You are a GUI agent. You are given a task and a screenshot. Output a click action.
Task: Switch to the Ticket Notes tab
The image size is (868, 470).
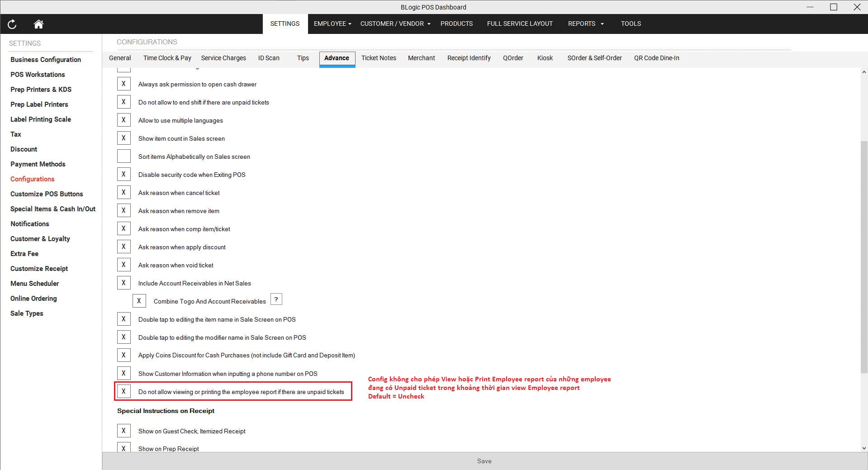(378, 58)
